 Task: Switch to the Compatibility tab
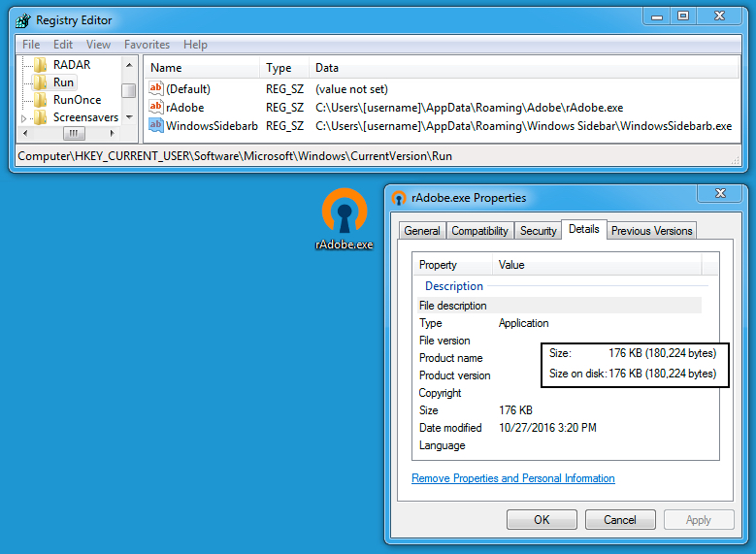(x=479, y=231)
